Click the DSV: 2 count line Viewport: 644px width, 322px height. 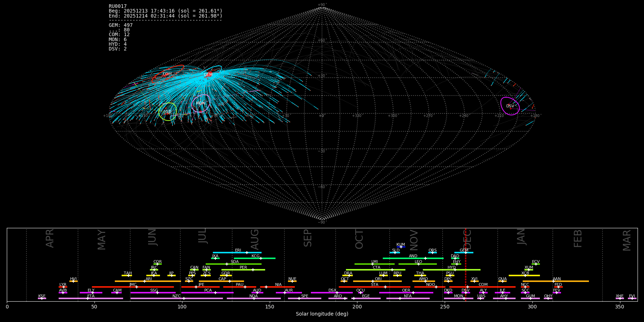pyautogui.click(x=118, y=49)
